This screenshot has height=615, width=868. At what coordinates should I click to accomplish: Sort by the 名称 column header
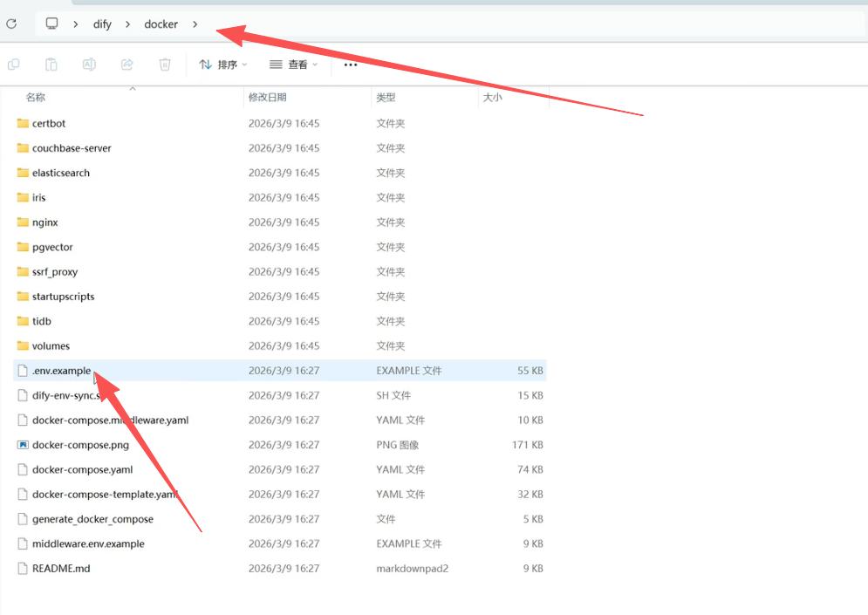click(x=36, y=98)
